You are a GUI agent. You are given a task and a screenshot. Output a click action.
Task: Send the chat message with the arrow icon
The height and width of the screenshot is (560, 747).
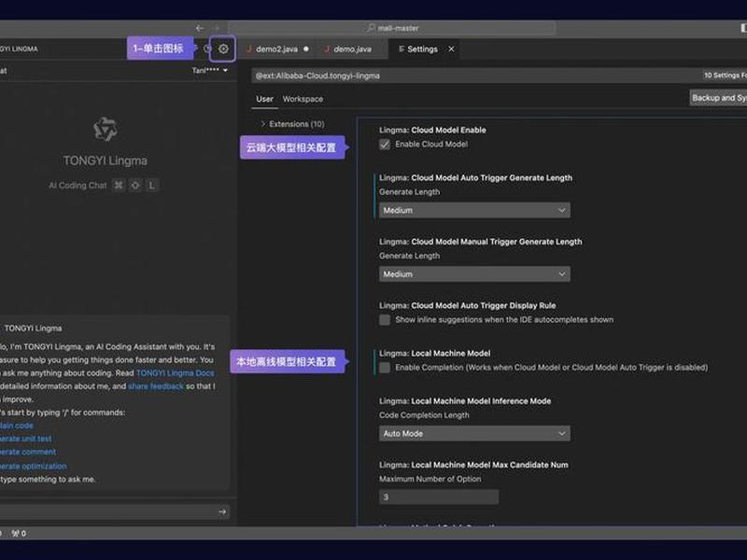coord(222,511)
